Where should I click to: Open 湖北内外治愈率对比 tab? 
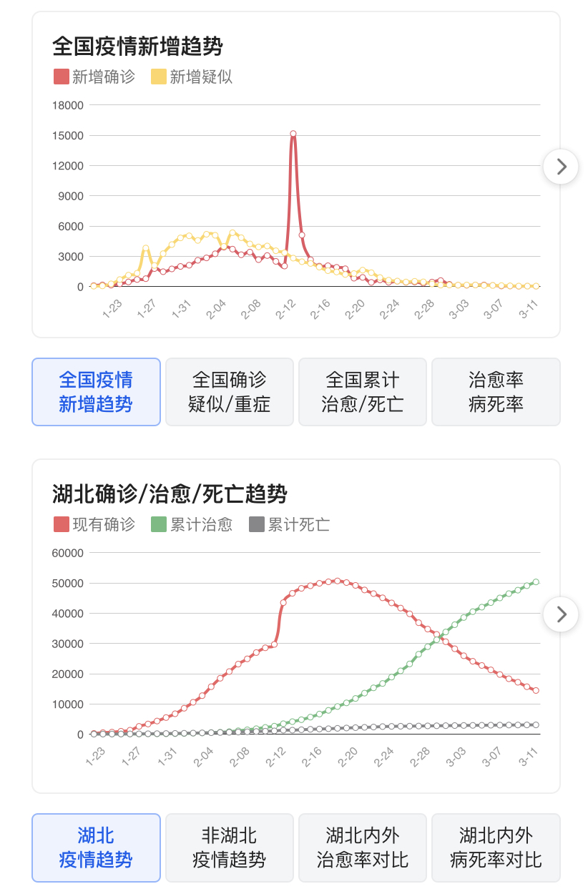[x=363, y=848]
